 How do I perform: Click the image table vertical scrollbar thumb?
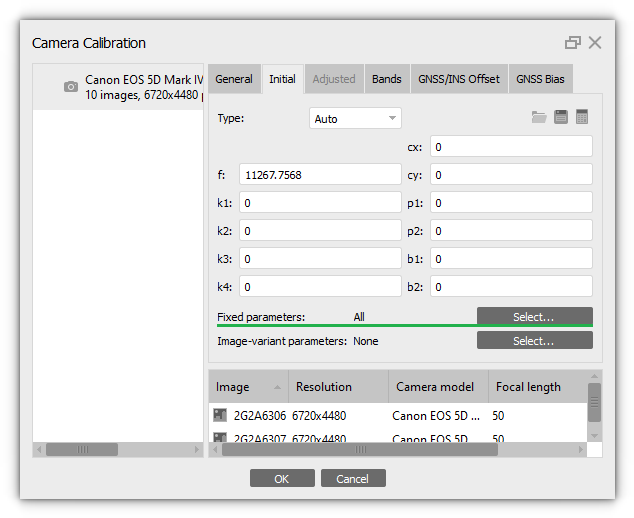click(x=594, y=403)
